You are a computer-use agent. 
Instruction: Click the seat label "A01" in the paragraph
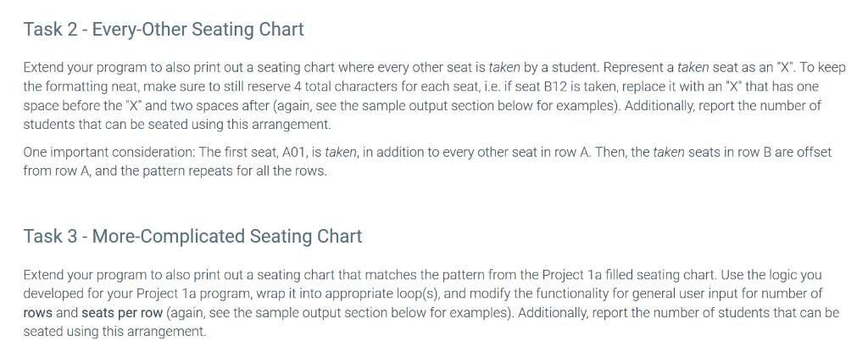(293, 153)
